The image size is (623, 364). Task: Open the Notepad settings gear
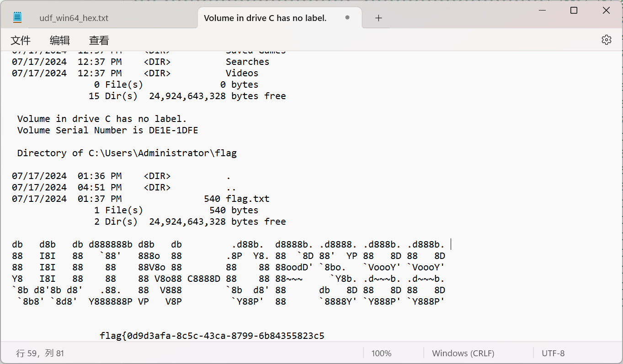[606, 40]
